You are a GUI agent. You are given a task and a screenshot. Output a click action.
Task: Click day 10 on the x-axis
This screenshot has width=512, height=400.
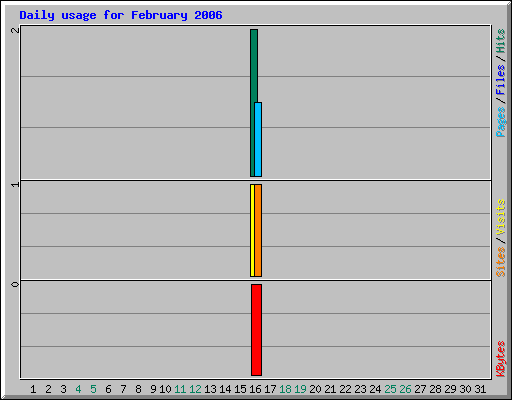tap(165, 389)
